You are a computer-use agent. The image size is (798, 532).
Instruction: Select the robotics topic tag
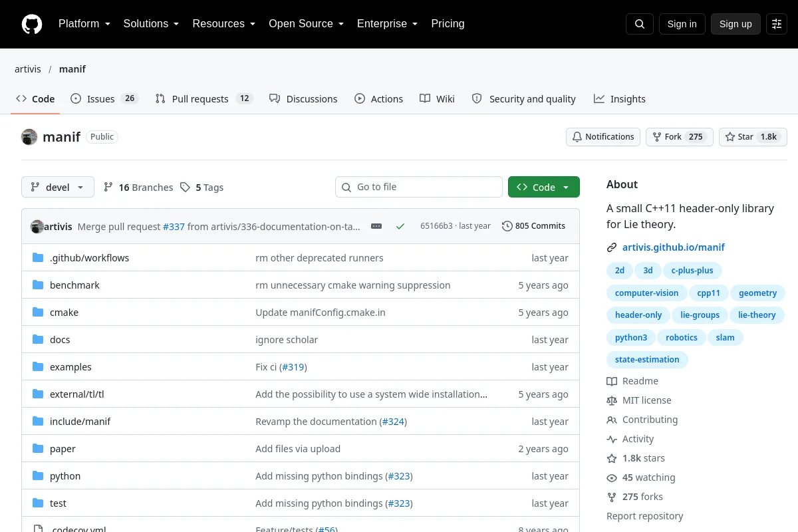pyautogui.click(x=682, y=338)
